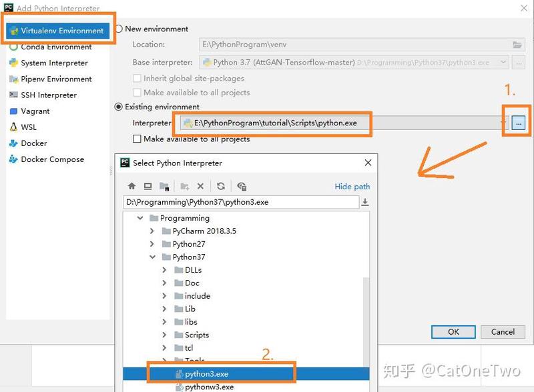The height and width of the screenshot is (392, 534).
Task: Select the Existing environment radio button
Action: (x=119, y=107)
